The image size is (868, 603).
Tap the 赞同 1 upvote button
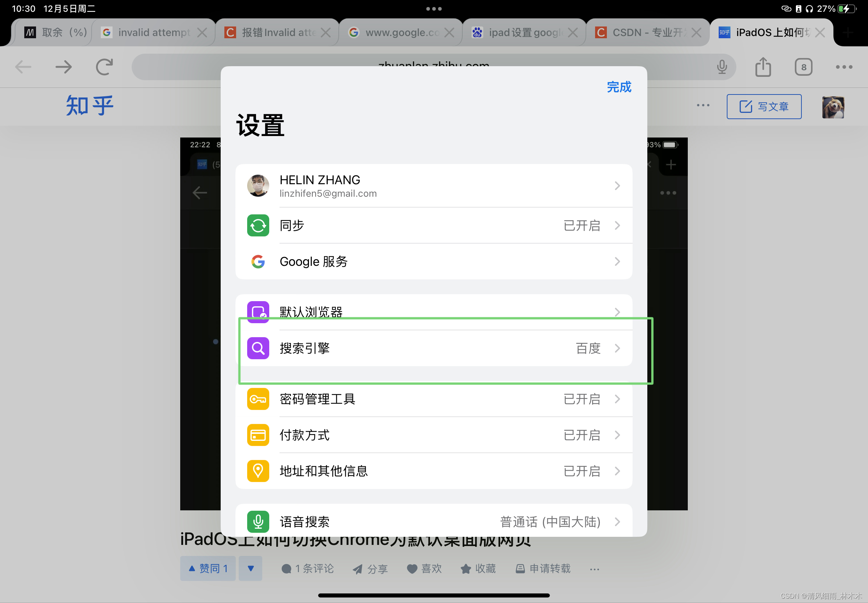[x=208, y=568]
